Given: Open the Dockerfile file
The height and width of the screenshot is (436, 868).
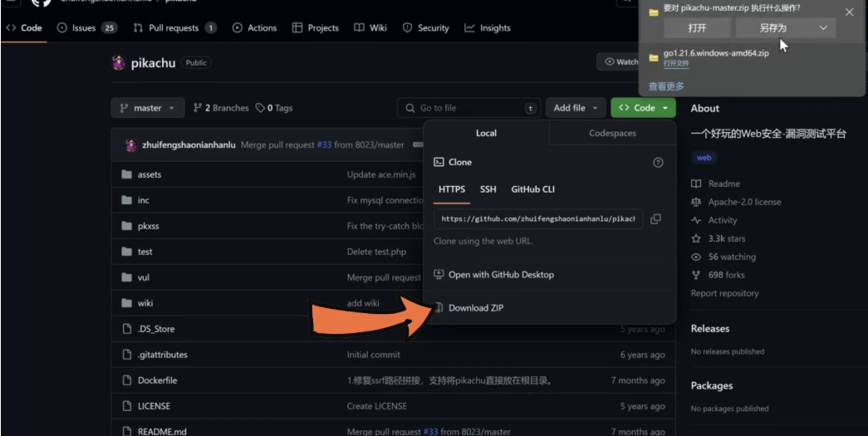Looking at the screenshot, I should coord(157,380).
